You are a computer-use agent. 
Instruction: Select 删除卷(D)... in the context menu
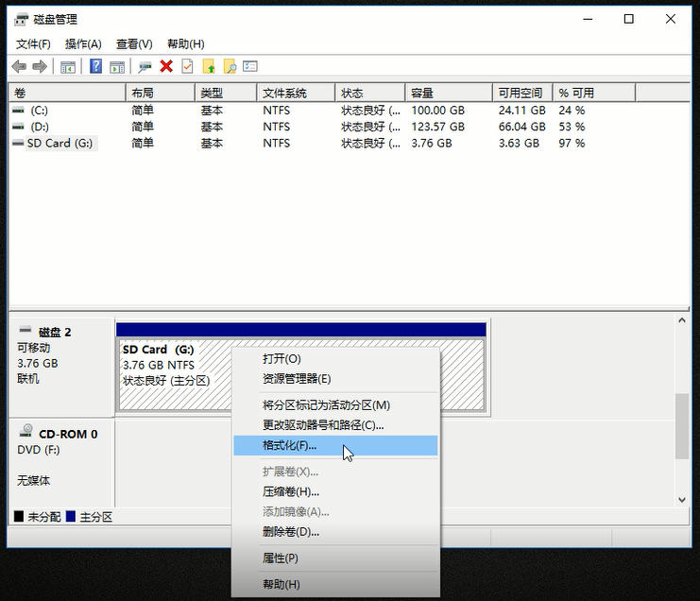(x=291, y=531)
